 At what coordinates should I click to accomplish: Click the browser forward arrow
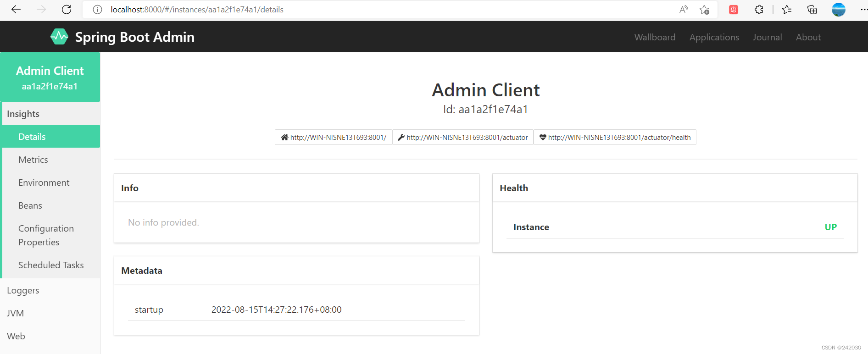pyautogui.click(x=41, y=10)
